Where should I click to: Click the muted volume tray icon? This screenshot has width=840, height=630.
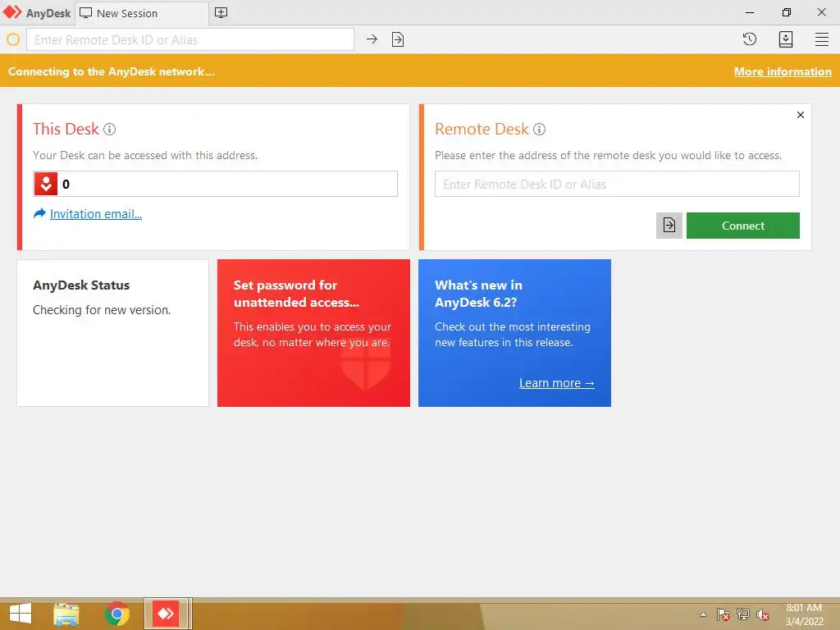(x=763, y=614)
